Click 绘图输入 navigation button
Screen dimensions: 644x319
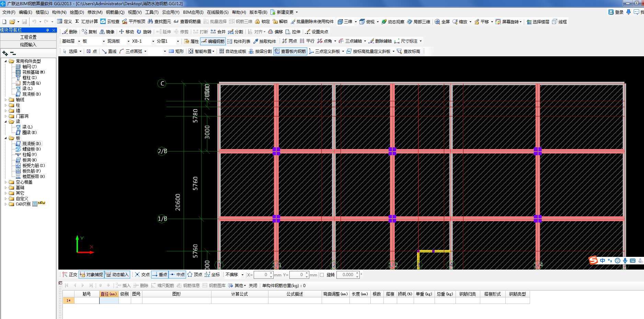(x=28, y=45)
